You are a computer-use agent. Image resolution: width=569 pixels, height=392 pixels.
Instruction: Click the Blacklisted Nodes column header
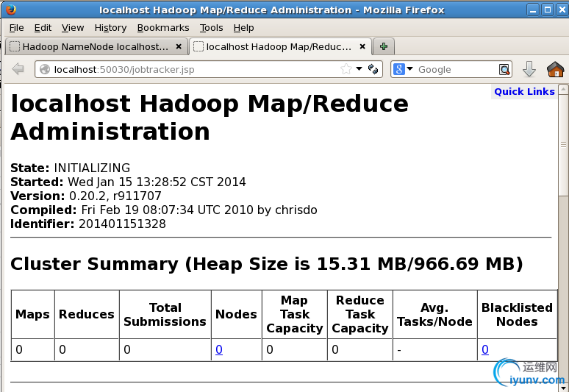517,314
